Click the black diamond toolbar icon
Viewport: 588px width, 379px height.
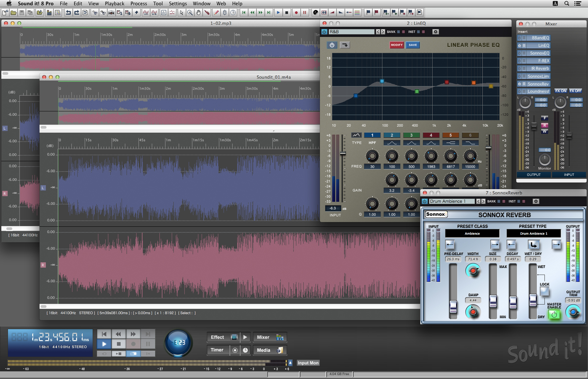click(x=136, y=13)
